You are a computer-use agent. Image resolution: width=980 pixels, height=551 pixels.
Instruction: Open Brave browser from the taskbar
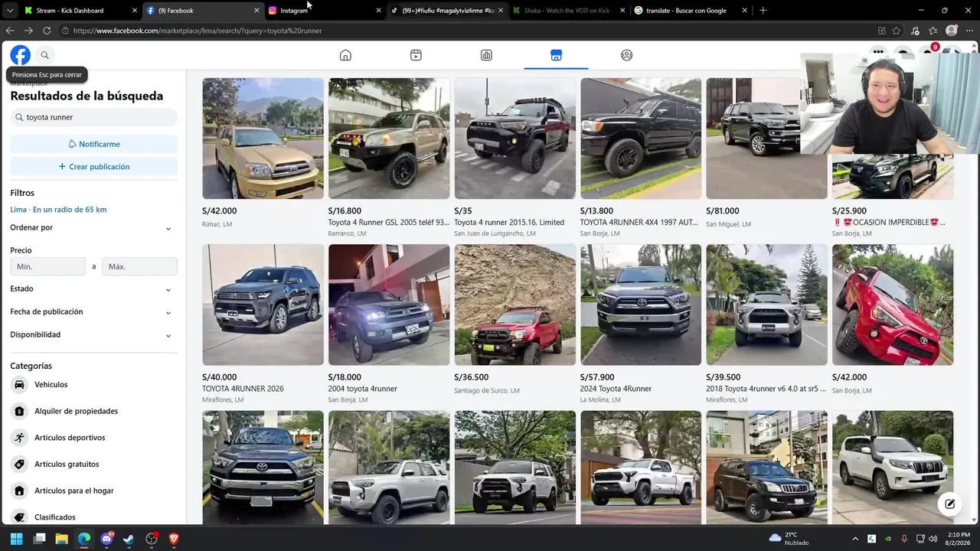(174, 539)
